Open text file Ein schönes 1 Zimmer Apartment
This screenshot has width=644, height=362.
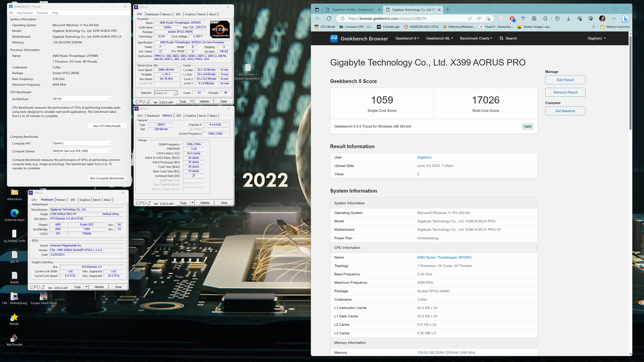pyautogui.click(x=248, y=72)
